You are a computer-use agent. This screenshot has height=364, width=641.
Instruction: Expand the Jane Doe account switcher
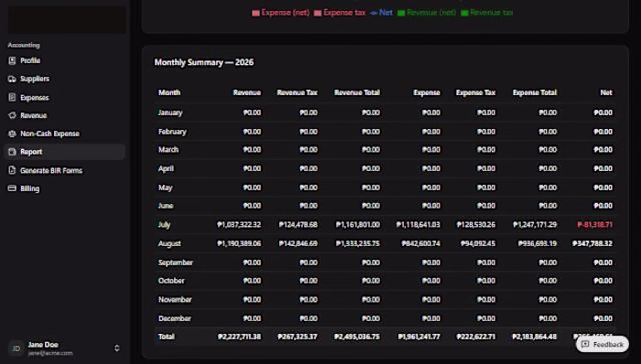click(x=116, y=348)
